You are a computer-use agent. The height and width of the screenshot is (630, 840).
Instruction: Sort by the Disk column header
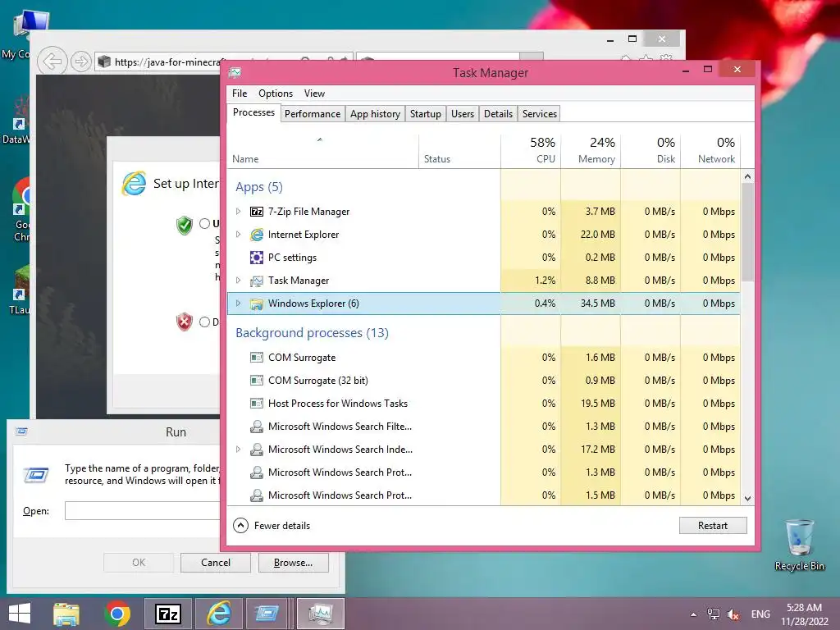click(651, 151)
